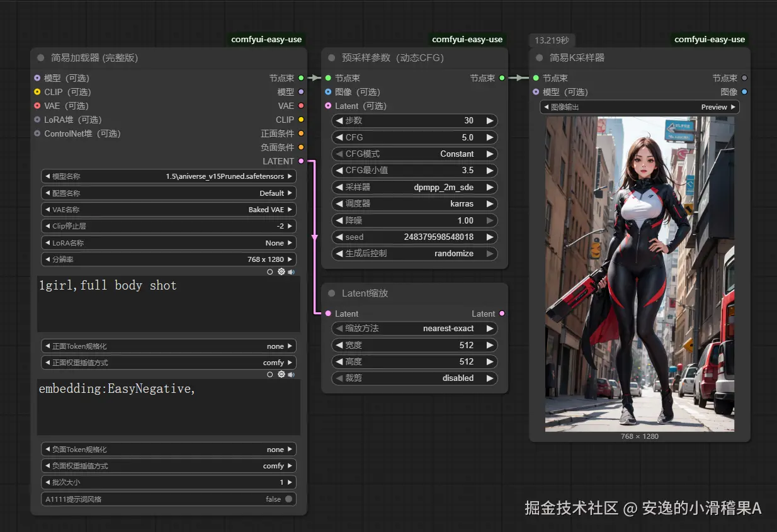The image size is (777, 532).
Task: Open the 负面权重插值方式 comfy selector
Action: tap(169, 466)
